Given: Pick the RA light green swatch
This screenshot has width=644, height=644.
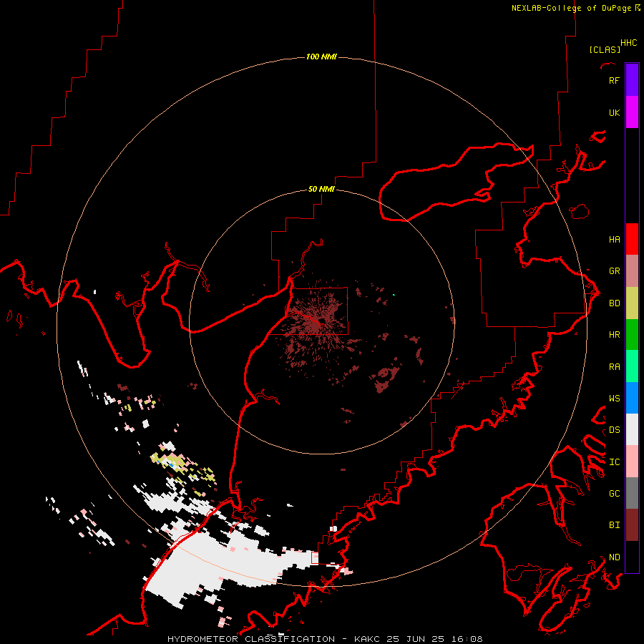Looking at the screenshot, I should 632,366.
